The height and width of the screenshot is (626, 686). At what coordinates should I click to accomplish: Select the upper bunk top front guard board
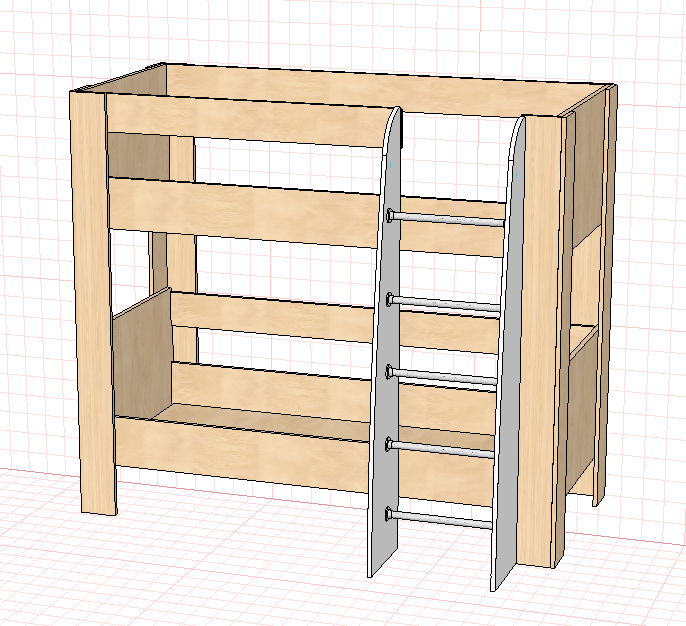point(247,120)
